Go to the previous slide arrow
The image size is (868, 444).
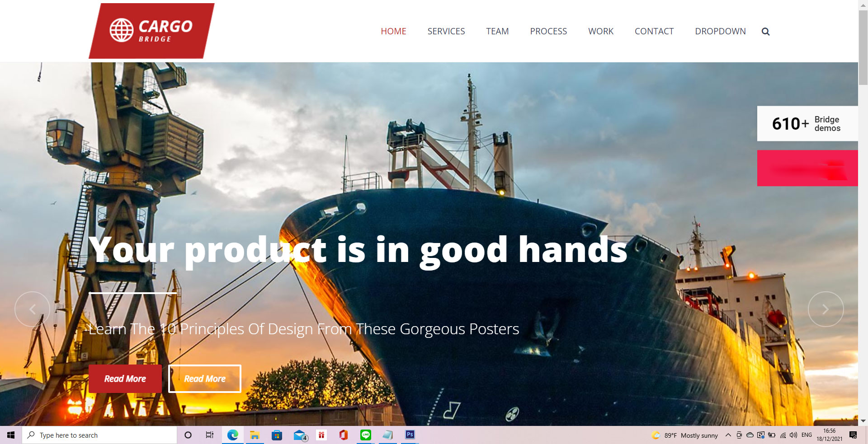32,309
